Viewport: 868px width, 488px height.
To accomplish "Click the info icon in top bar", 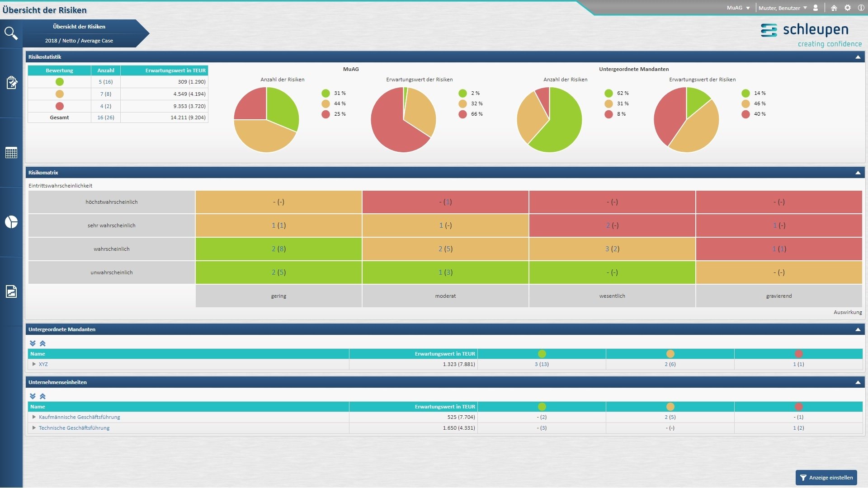I will tap(861, 8).
